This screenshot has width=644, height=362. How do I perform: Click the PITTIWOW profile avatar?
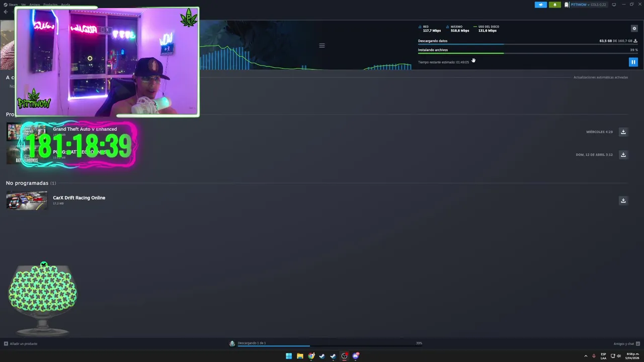[x=567, y=5]
